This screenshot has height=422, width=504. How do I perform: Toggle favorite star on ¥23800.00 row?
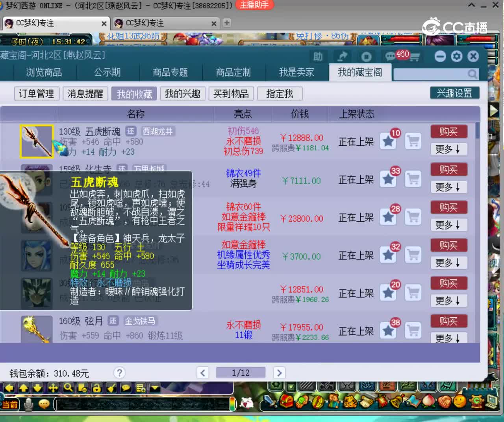tap(388, 217)
